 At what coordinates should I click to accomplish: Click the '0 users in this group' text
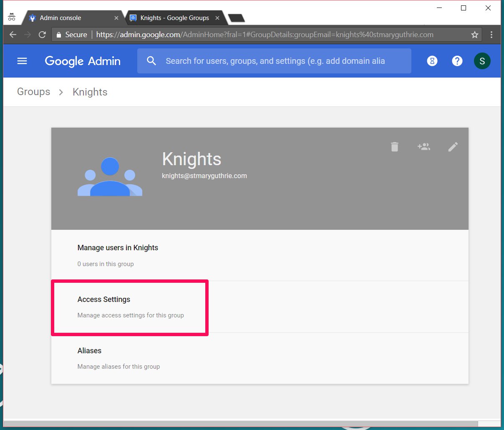tap(106, 264)
